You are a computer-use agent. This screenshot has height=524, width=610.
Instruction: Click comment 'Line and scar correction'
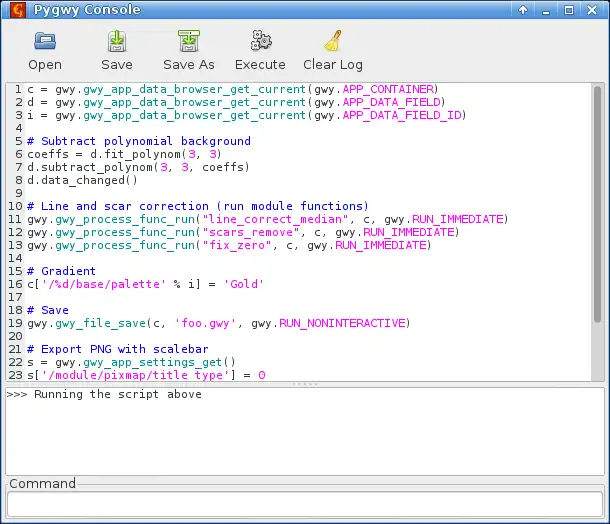(125, 206)
